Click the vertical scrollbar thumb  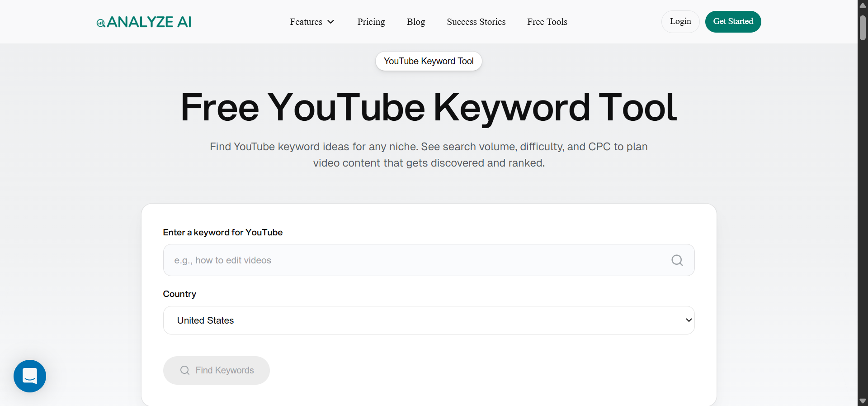[x=863, y=28]
